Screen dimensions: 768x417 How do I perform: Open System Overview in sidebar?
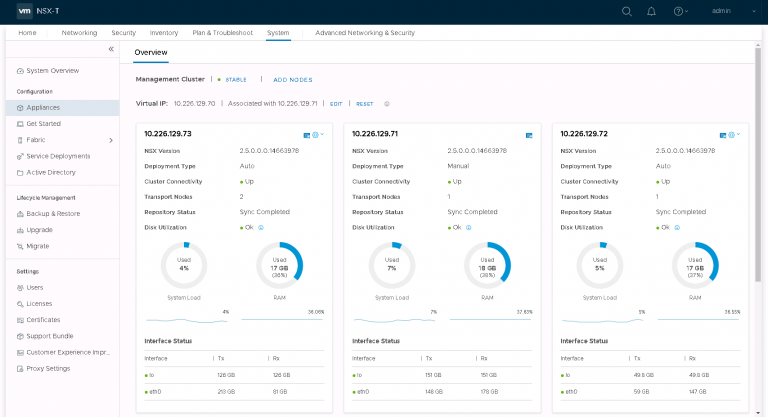[52, 71]
